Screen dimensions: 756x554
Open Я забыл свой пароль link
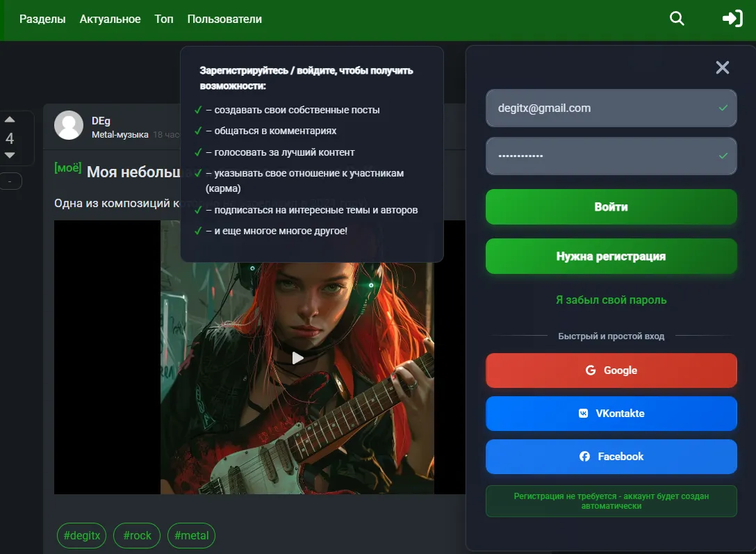coord(611,300)
